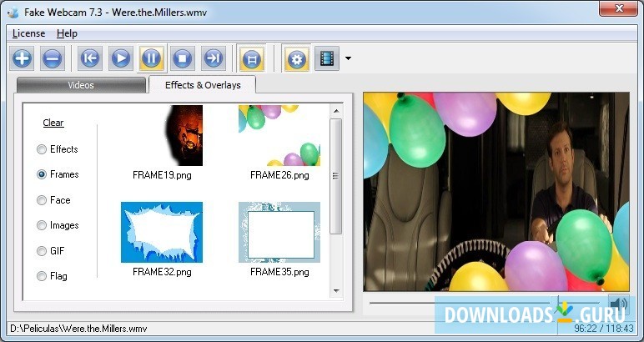
Task: Select the GIF radio button
Action: [51, 251]
